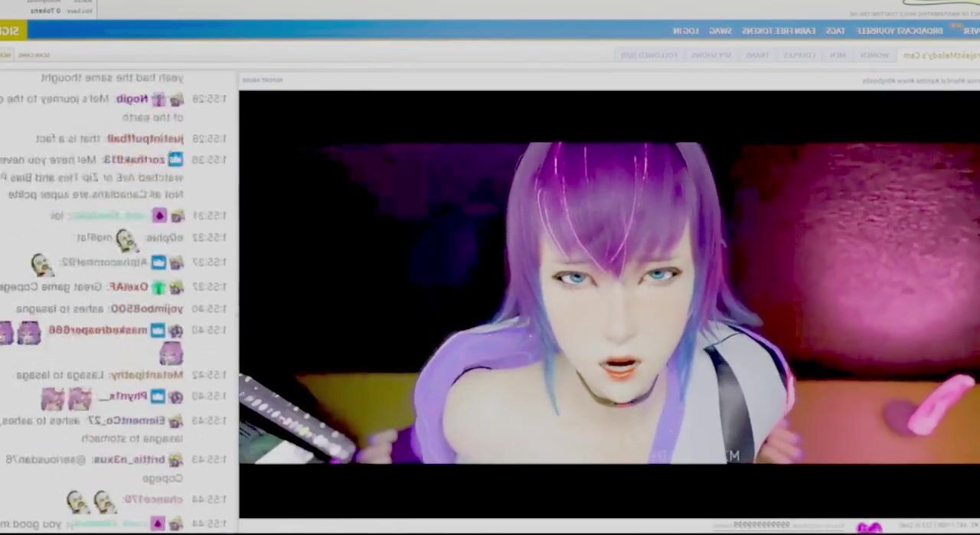Click the SCAN CAMS link
This screenshot has width=980, height=535.
34,55
